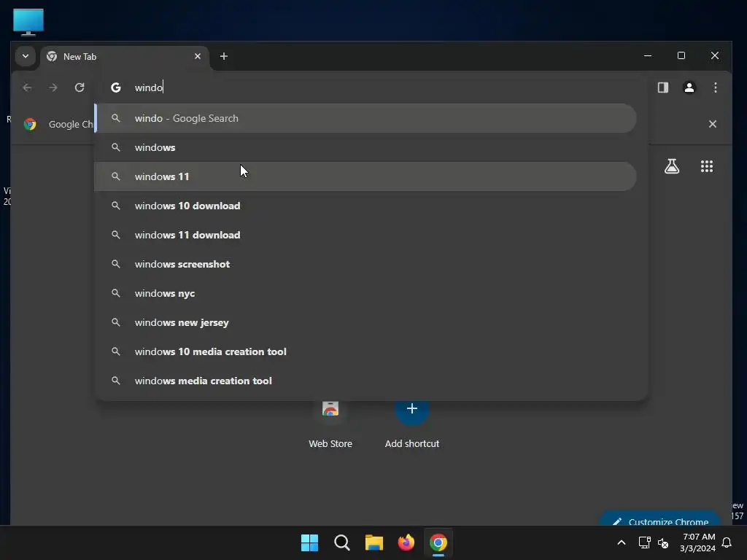This screenshot has height=560, width=747.
Task: Reload the page with refresh icon
Action: (x=80, y=87)
